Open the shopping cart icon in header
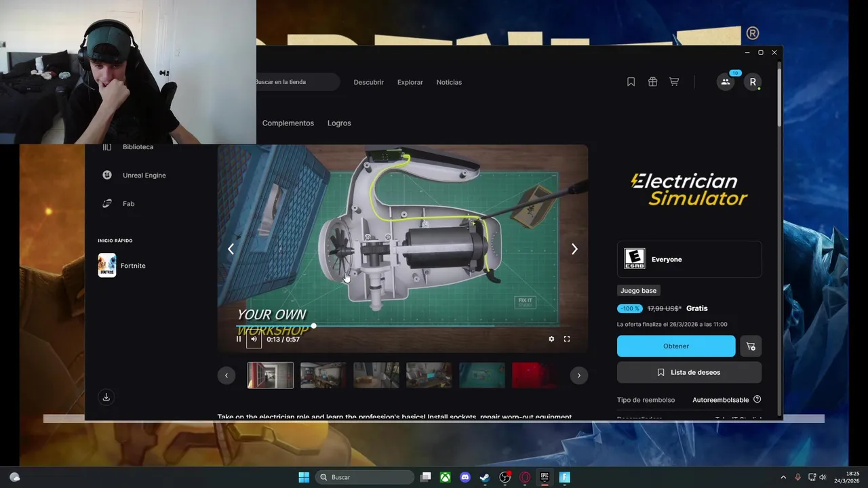This screenshot has width=868, height=488. click(674, 82)
